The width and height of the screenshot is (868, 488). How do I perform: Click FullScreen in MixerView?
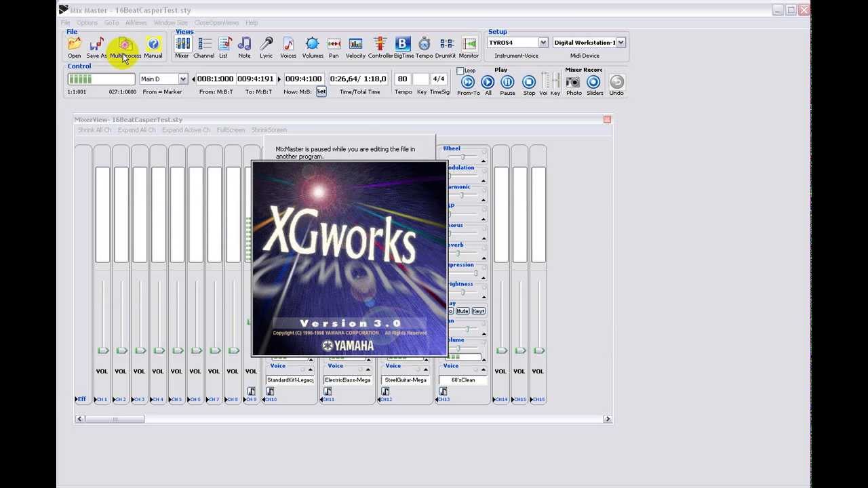[231, 130]
